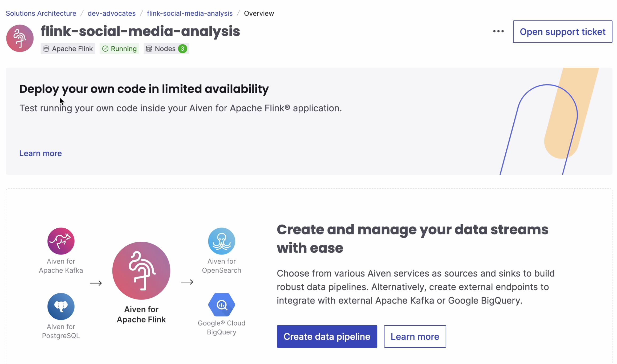Click the arrow between Kafka and Flink
Viewport: 617px width, 364px height.
(x=96, y=283)
